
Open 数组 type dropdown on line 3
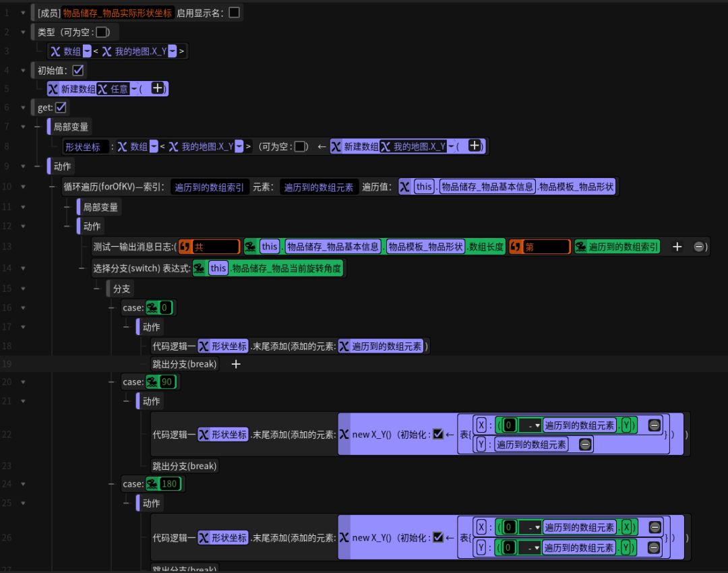click(x=87, y=51)
